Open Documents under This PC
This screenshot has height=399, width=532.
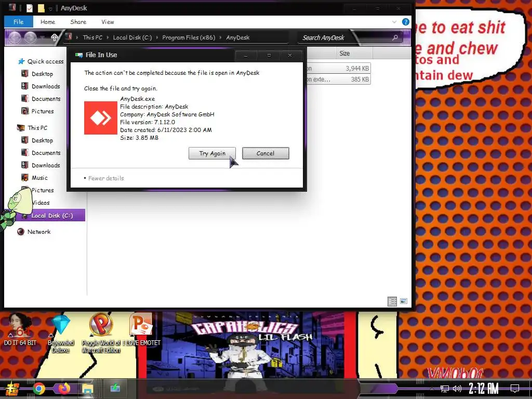click(x=46, y=153)
